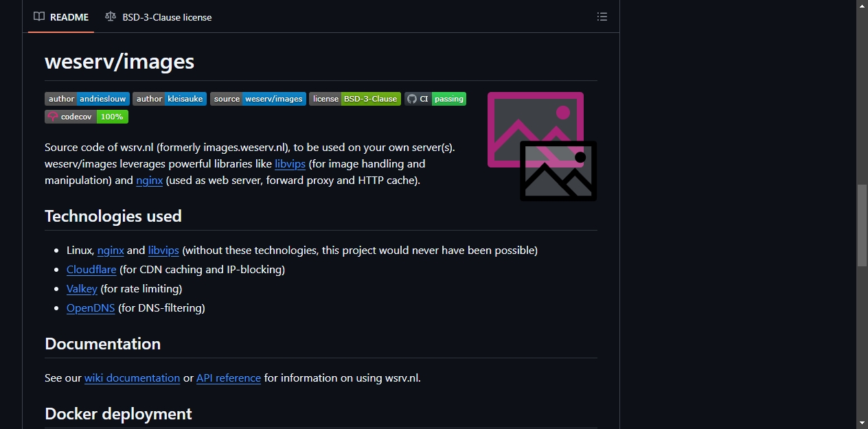The height and width of the screenshot is (429, 868).
Task: Click the Docker deployment heading
Action: [118, 414]
